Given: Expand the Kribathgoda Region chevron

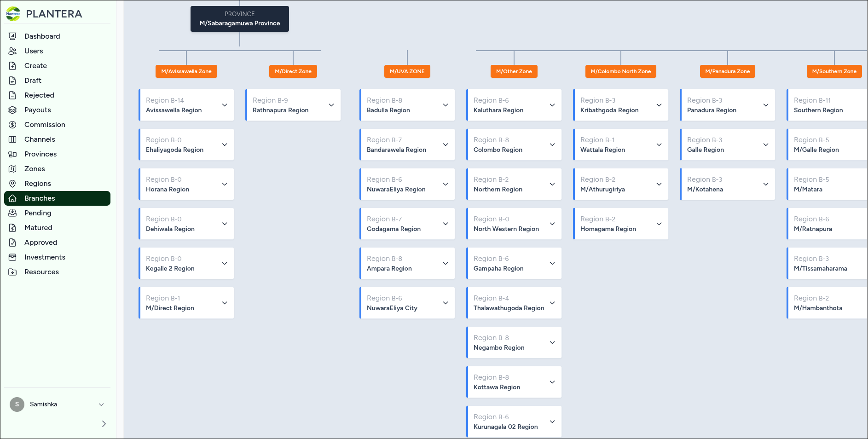Looking at the screenshot, I should pos(659,105).
